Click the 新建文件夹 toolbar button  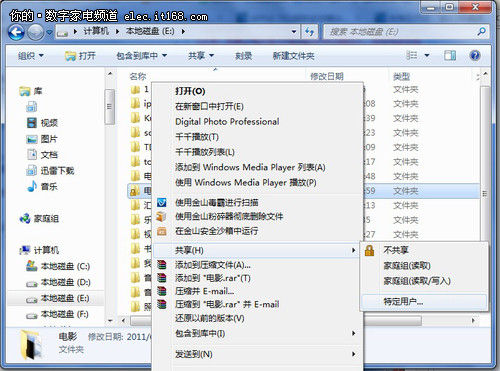point(293,56)
